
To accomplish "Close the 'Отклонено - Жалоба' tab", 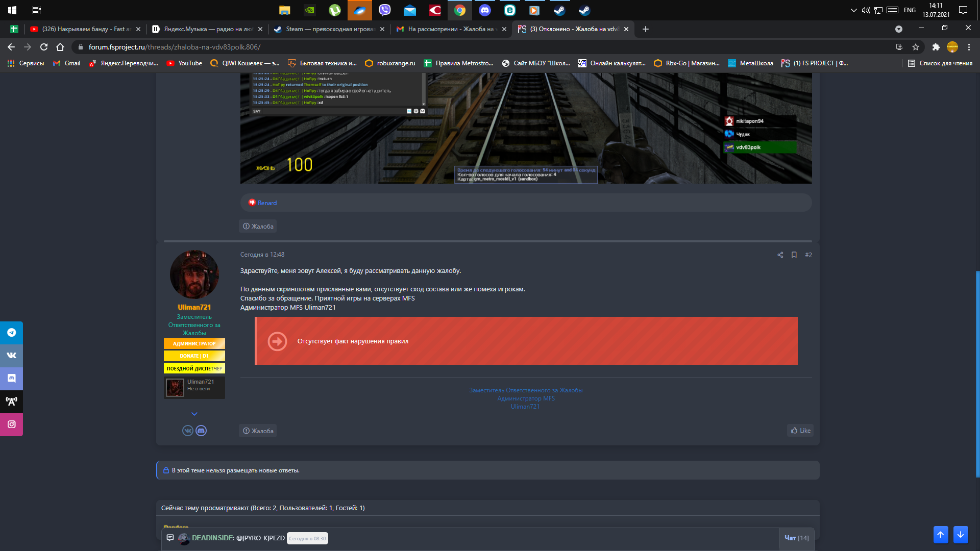I will click(626, 29).
